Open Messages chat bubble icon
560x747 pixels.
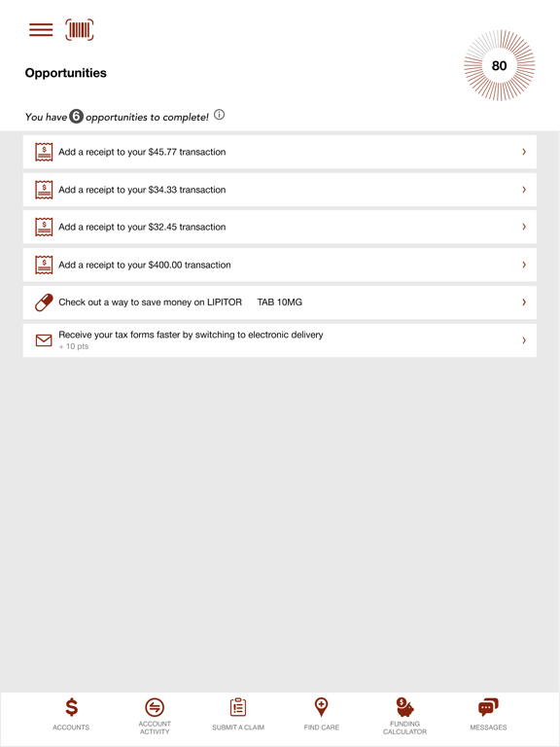click(488, 707)
